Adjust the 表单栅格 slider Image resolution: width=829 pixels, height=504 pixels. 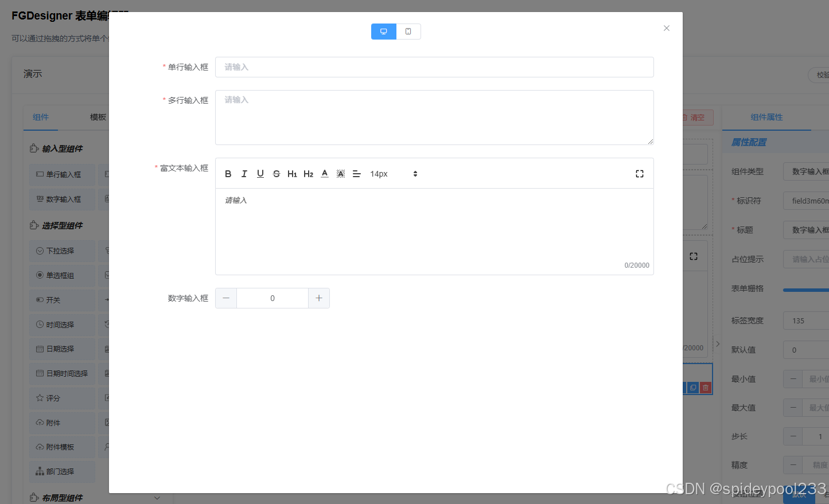pyautogui.click(x=806, y=290)
